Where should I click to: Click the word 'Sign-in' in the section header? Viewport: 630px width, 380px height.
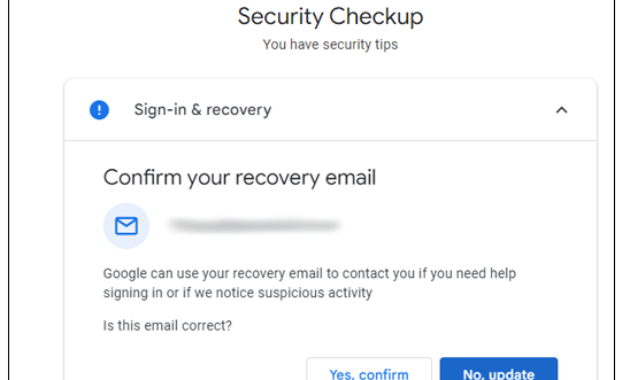click(160, 110)
